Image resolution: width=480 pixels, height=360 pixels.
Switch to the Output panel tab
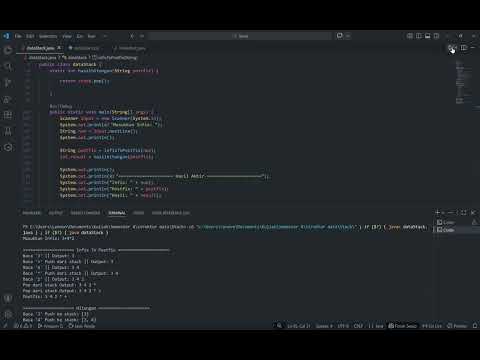point(56,213)
